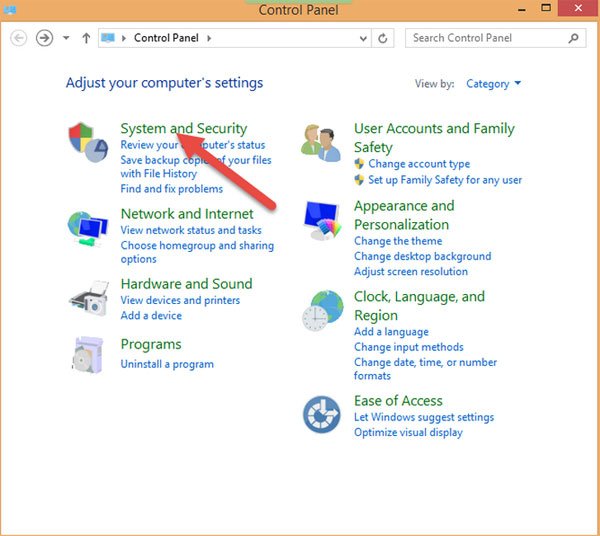Close the Control Panel window
The image size is (600, 536).
579,8
